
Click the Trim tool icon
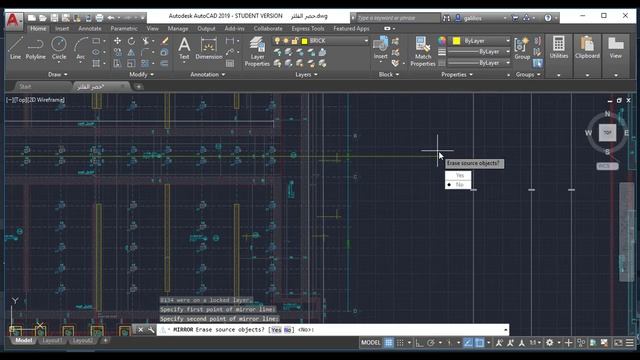click(145, 41)
